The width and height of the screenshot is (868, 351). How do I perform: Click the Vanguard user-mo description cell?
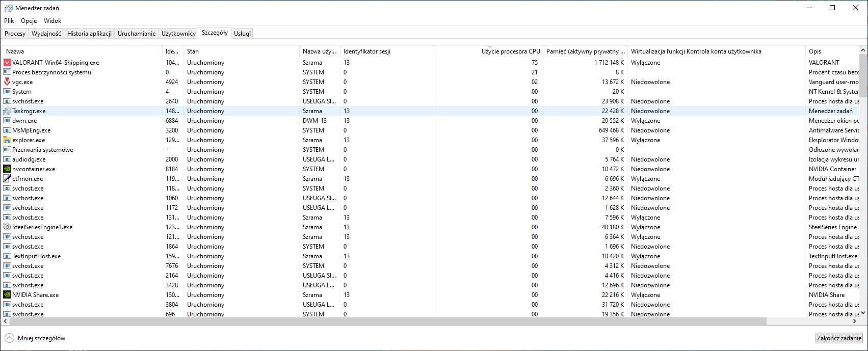pyautogui.click(x=834, y=82)
